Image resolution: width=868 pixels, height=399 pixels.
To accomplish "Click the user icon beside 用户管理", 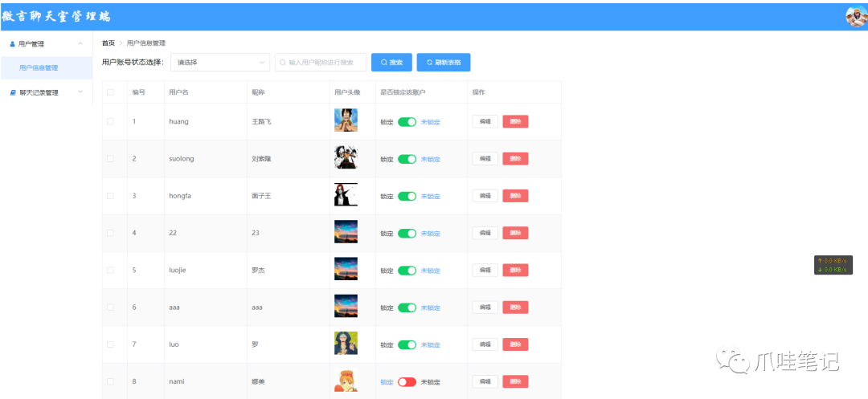I will click(12, 44).
